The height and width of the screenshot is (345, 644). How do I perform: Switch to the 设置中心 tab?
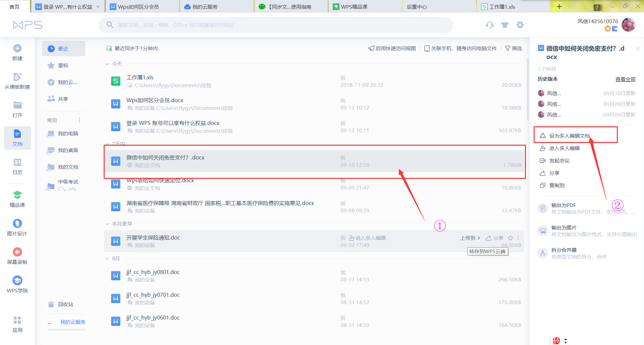coord(439,7)
